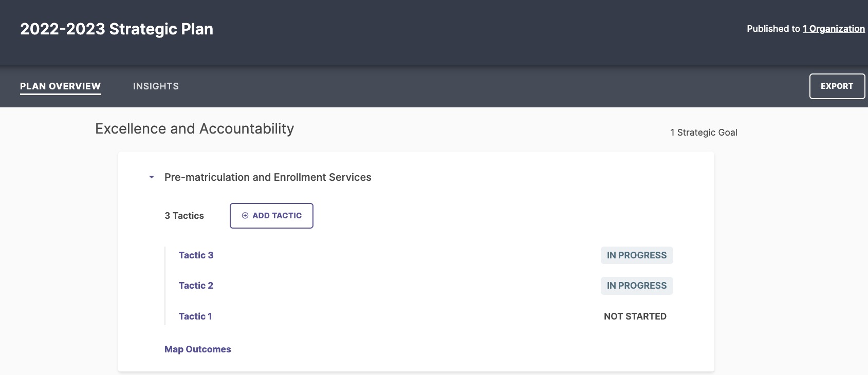This screenshot has height=375, width=868.
Task: Open Tactic 2
Action: 196,286
